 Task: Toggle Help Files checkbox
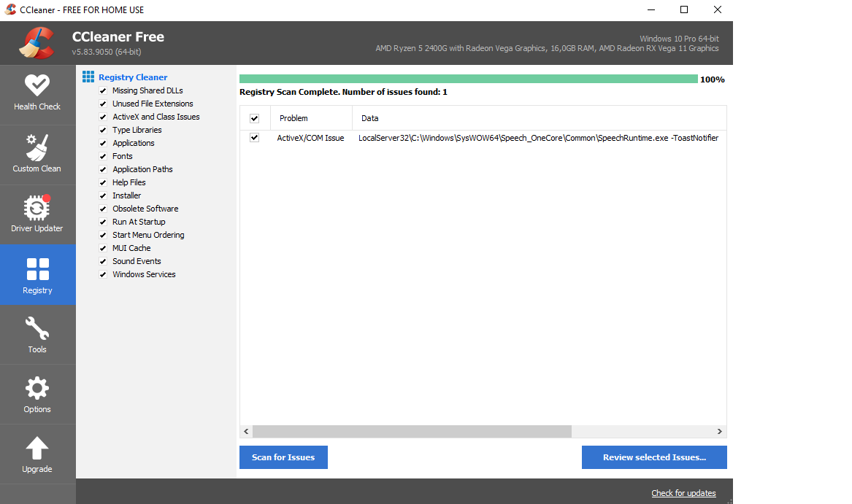(x=103, y=182)
